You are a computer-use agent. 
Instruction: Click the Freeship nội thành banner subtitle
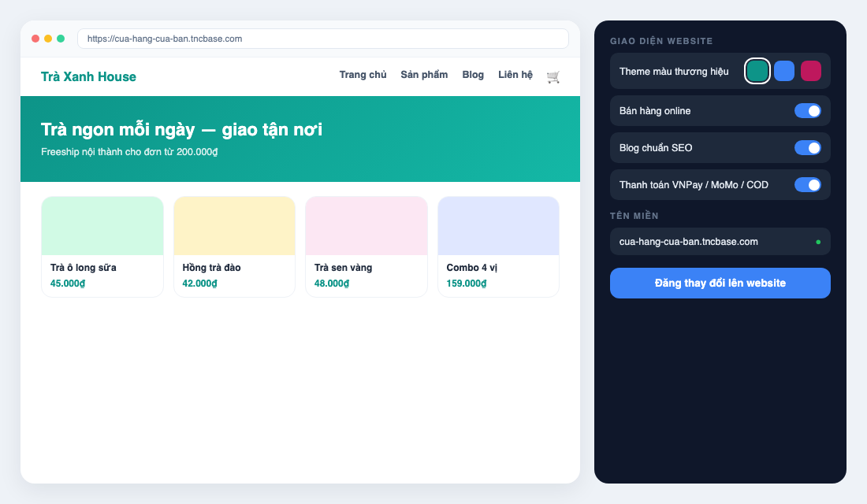tap(129, 152)
